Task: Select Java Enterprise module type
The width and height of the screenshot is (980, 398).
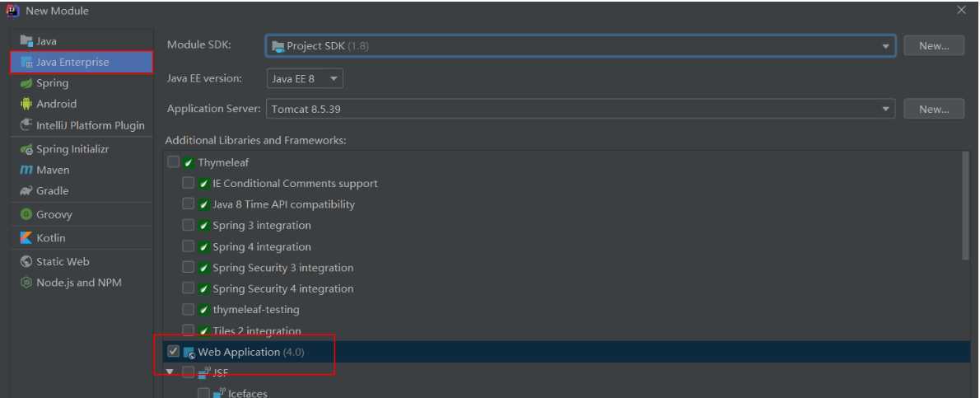Action: 82,63
